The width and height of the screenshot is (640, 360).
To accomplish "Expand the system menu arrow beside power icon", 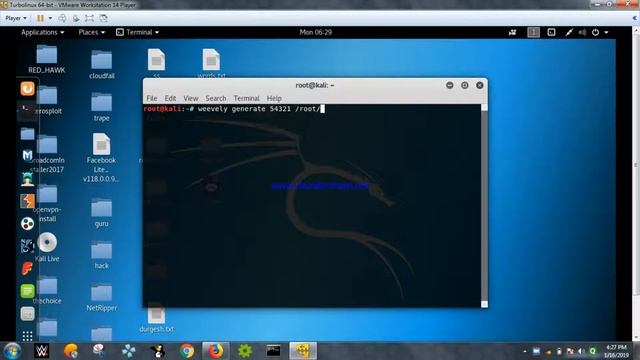I will (606, 32).
